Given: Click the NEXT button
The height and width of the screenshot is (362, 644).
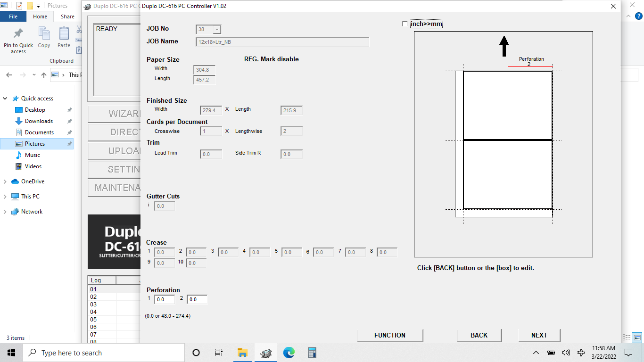Looking at the screenshot, I should point(539,335).
